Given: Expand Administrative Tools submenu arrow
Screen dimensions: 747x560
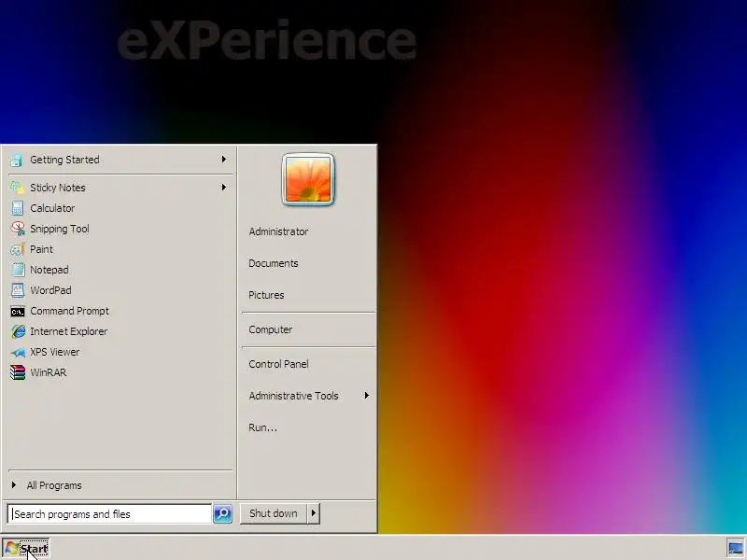Looking at the screenshot, I should pyautogui.click(x=366, y=395).
